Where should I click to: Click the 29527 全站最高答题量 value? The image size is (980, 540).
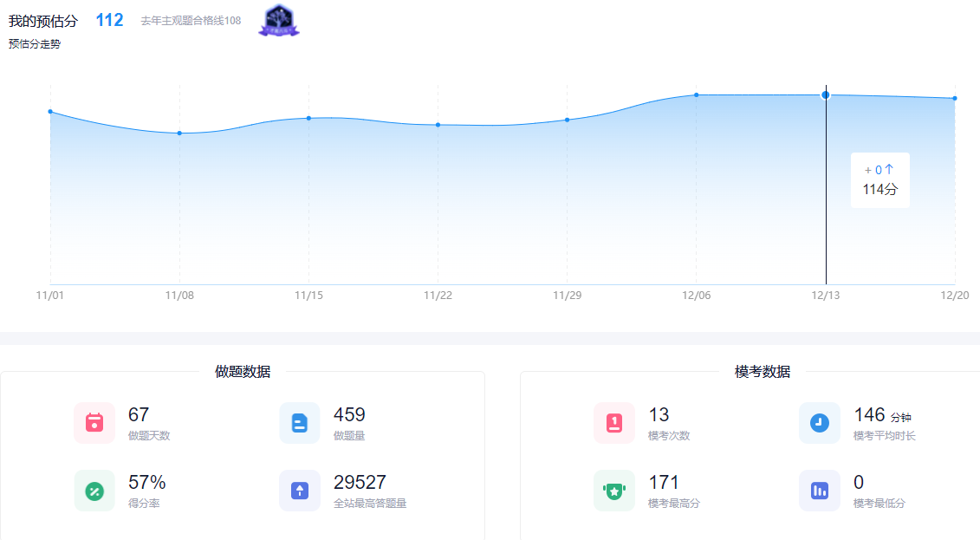pos(360,482)
